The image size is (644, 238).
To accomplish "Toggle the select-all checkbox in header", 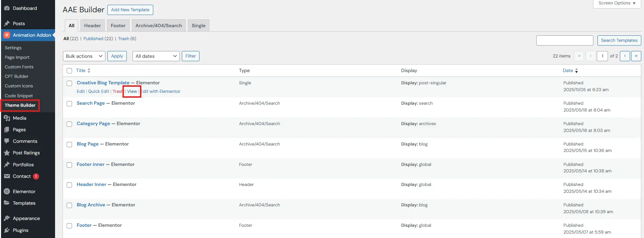I will pyautogui.click(x=69, y=71).
